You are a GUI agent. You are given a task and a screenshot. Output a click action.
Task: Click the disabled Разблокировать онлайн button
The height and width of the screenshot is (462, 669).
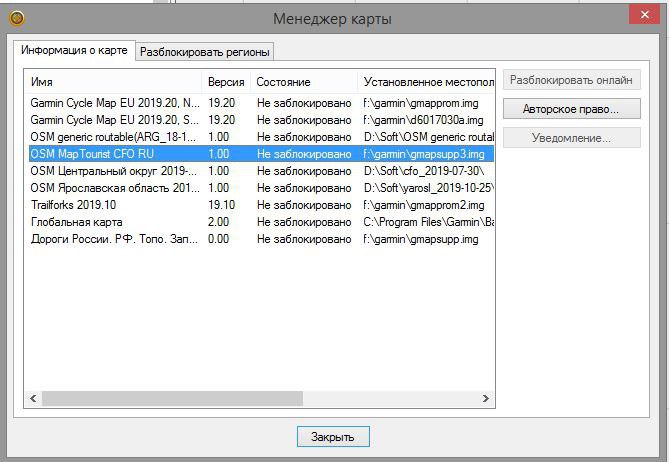571,80
